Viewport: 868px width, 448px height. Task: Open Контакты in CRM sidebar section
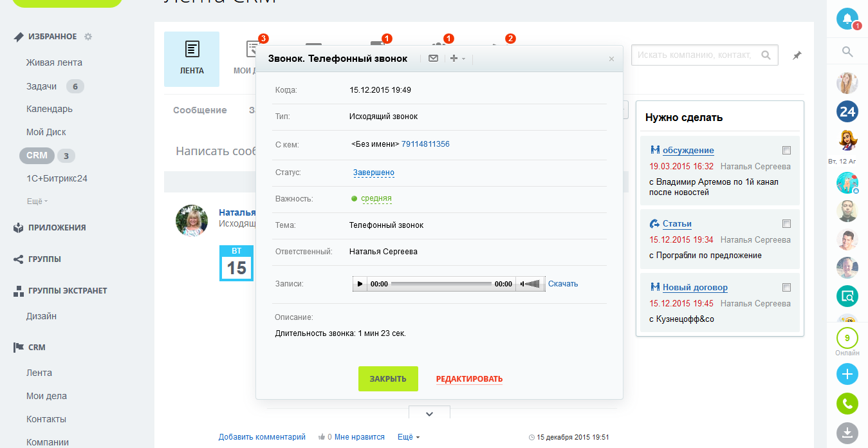(x=46, y=419)
